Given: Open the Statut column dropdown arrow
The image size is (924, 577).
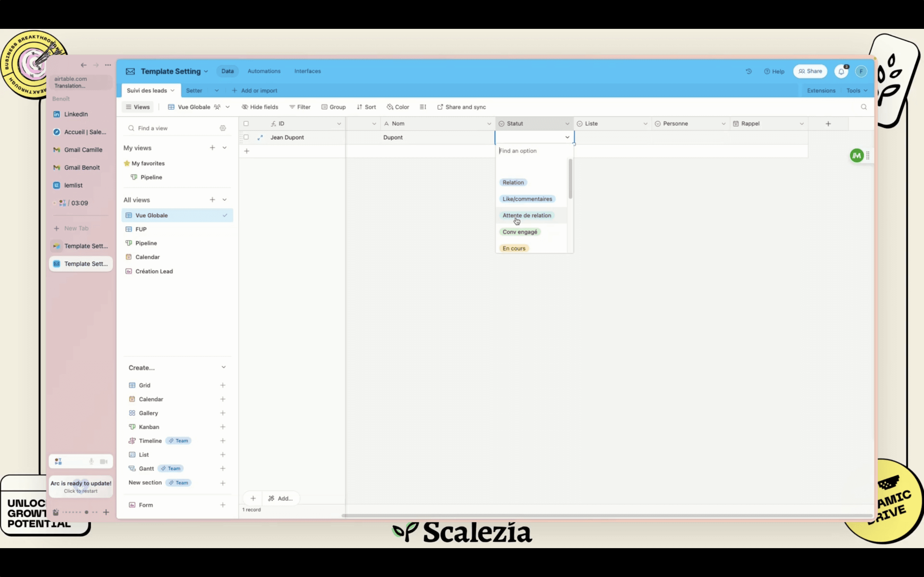Looking at the screenshot, I should pos(567,124).
